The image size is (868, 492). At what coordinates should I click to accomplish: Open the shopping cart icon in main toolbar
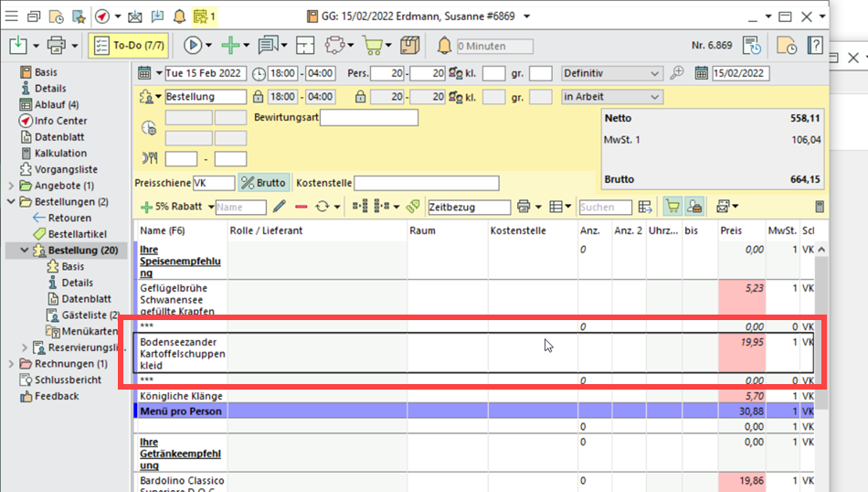click(x=371, y=46)
